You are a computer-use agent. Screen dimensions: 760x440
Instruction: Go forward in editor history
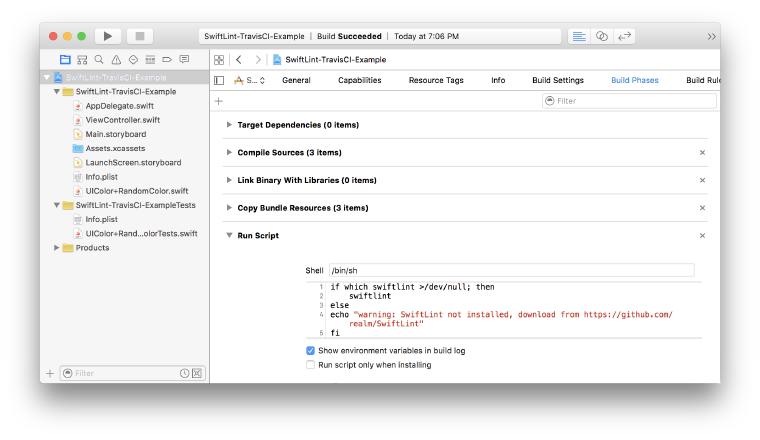coord(258,60)
